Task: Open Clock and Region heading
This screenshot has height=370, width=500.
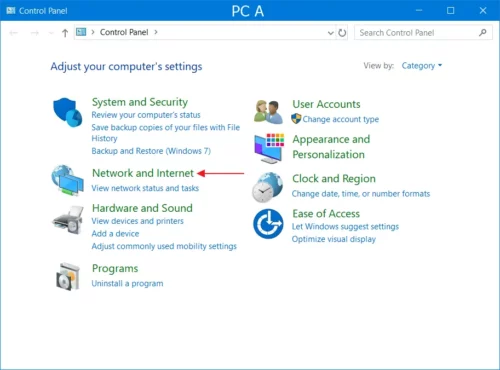Action: pyautogui.click(x=334, y=179)
